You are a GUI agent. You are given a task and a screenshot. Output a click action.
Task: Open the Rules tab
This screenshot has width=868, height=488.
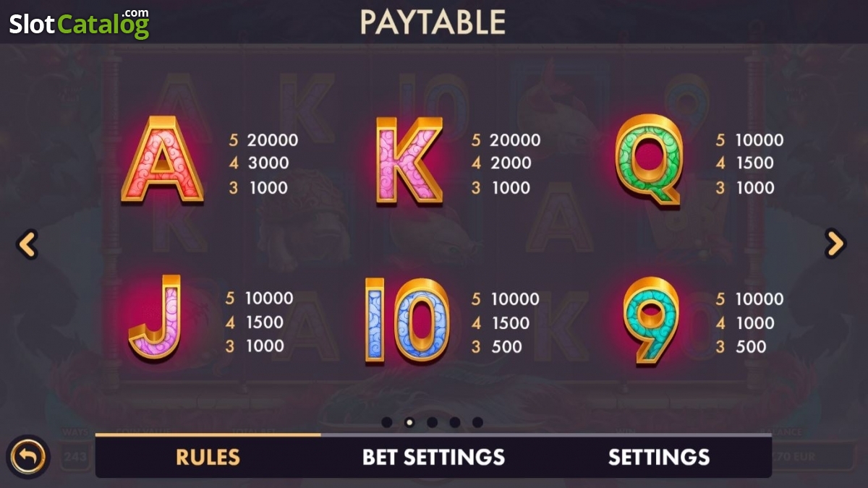pyautogui.click(x=208, y=457)
